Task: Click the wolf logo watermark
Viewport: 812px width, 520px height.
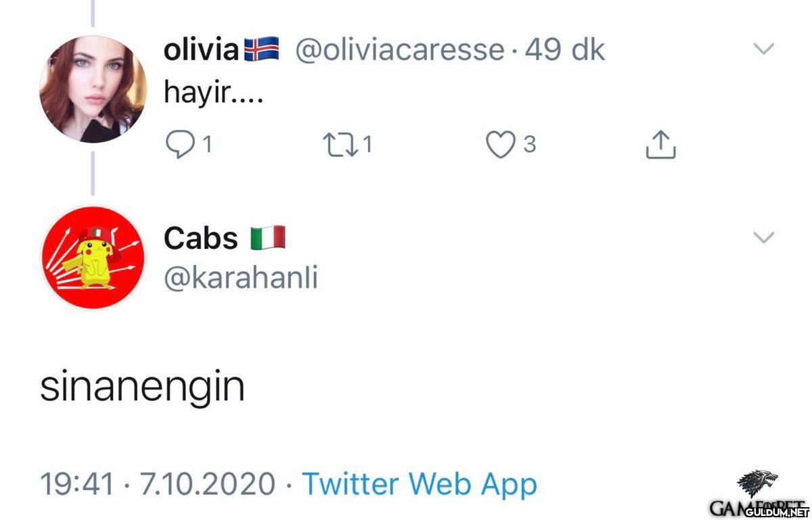Action: (756, 481)
